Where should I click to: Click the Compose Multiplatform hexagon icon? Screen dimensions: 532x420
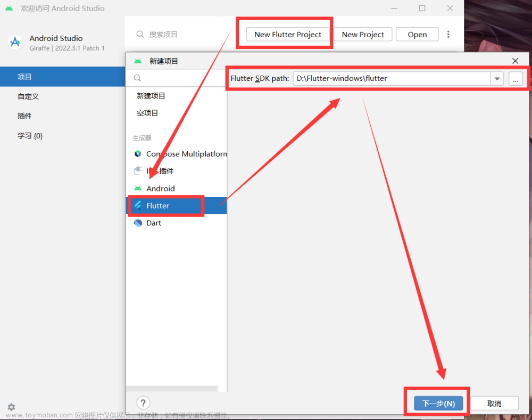point(138,154)
